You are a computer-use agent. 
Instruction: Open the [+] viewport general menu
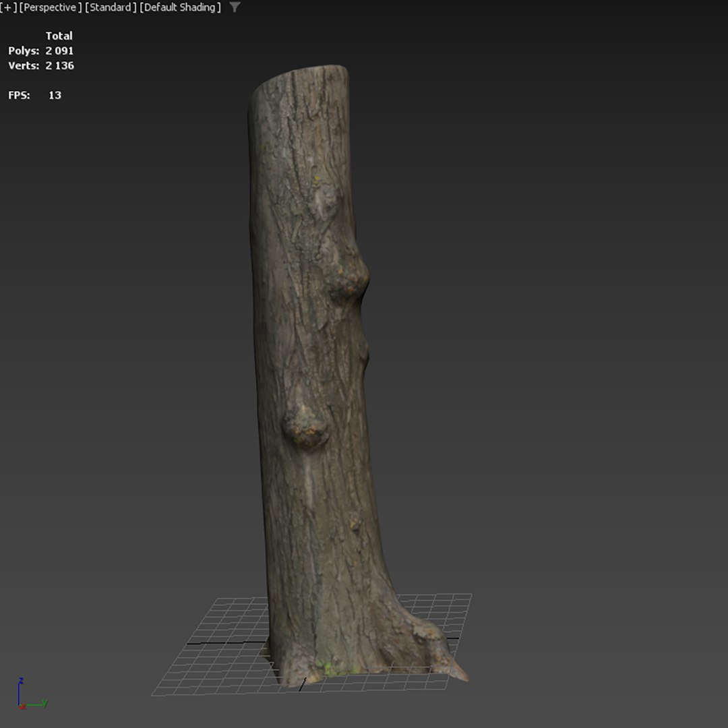8,7
